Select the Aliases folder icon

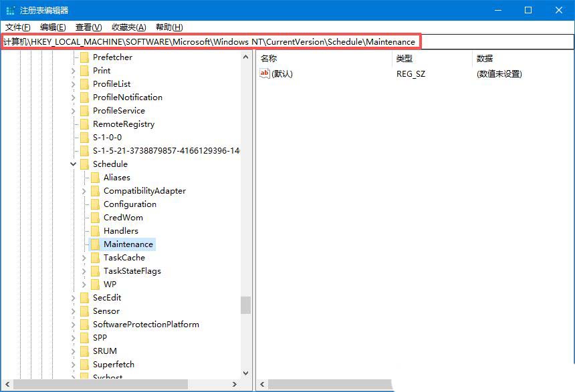95,178
